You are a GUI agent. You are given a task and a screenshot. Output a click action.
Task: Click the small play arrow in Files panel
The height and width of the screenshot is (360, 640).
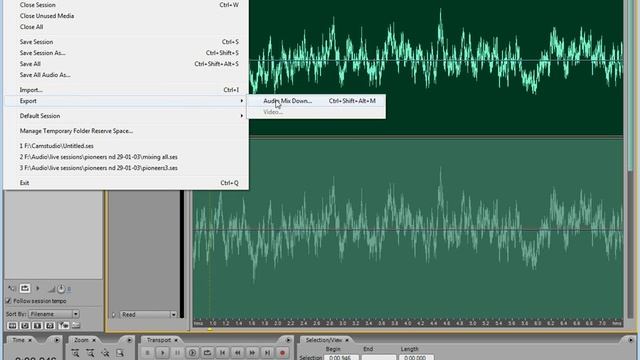pos(38,288)
